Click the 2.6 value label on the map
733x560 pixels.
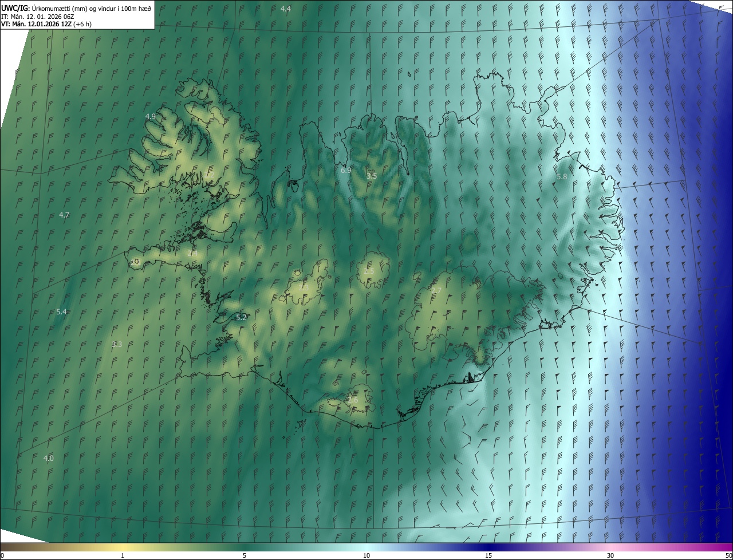click(x=353, y=400)
